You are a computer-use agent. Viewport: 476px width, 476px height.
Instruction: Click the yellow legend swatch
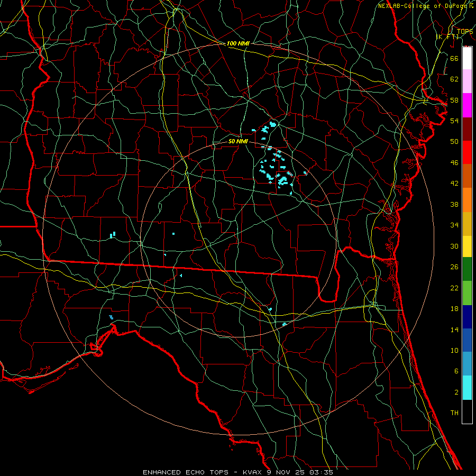467,246
